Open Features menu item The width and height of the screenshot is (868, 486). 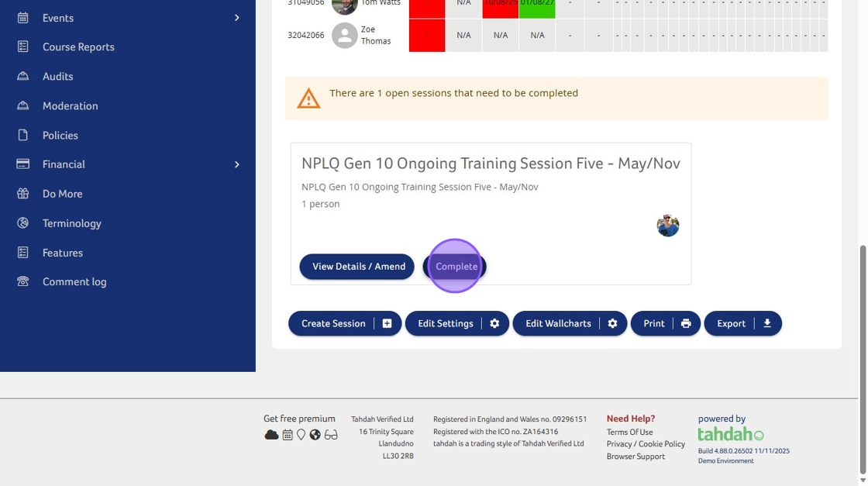pyautogui.click(x=63, y=253)
